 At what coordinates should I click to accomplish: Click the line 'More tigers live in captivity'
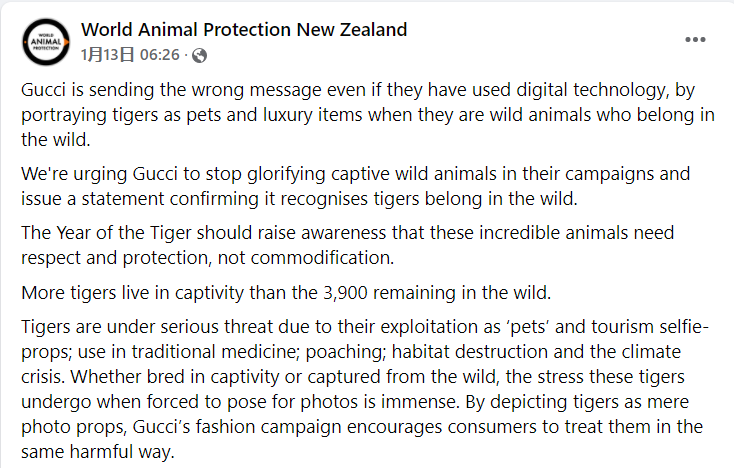tap(286, 293)
